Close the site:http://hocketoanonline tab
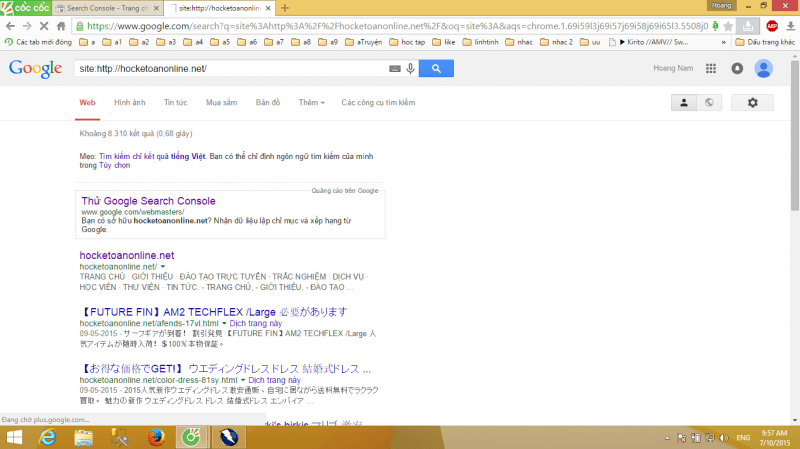This screenshot has height=449, width=800. [x=268, y=8]
